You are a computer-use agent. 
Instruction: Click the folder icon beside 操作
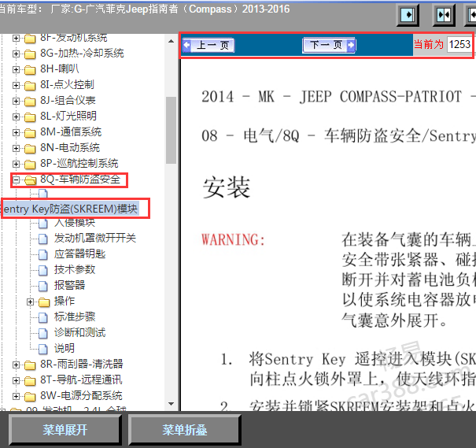(44, 302)
